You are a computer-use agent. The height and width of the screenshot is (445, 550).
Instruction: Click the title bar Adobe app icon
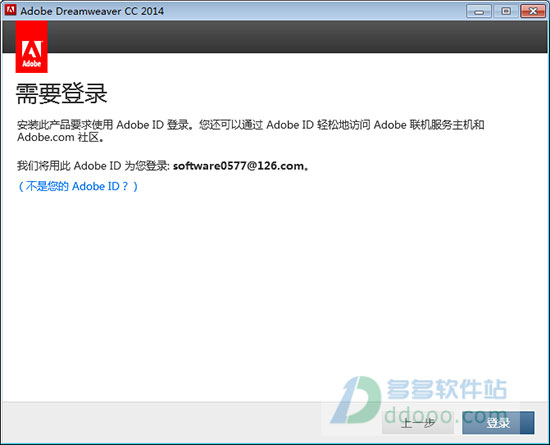(x=10, y=10)
